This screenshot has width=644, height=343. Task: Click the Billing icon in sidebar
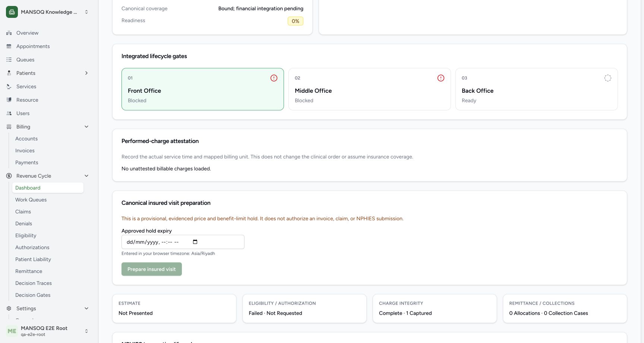coord(9,127)
